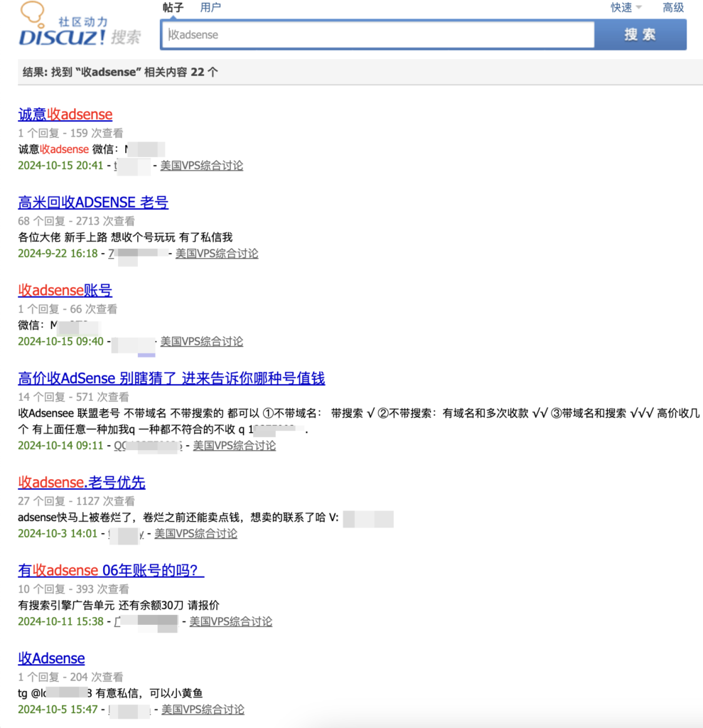Focus the 收adsense search input
This screenshot has height=728, width=703.
point(378,35)
